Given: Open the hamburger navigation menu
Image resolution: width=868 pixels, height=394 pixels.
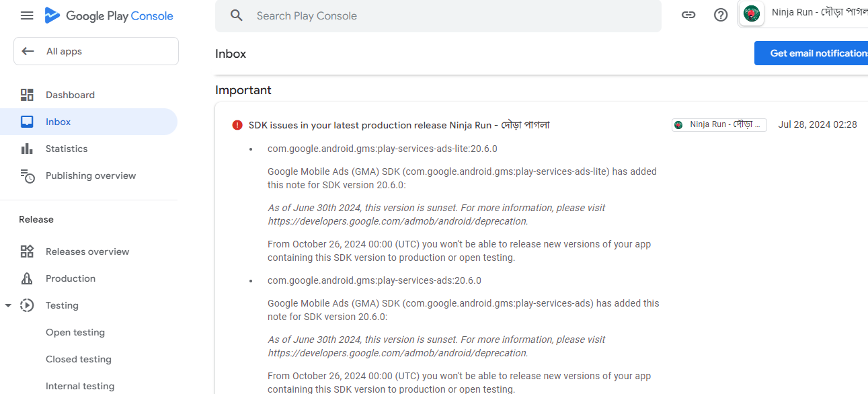Looking at the screenshot, I should point(27,15).
